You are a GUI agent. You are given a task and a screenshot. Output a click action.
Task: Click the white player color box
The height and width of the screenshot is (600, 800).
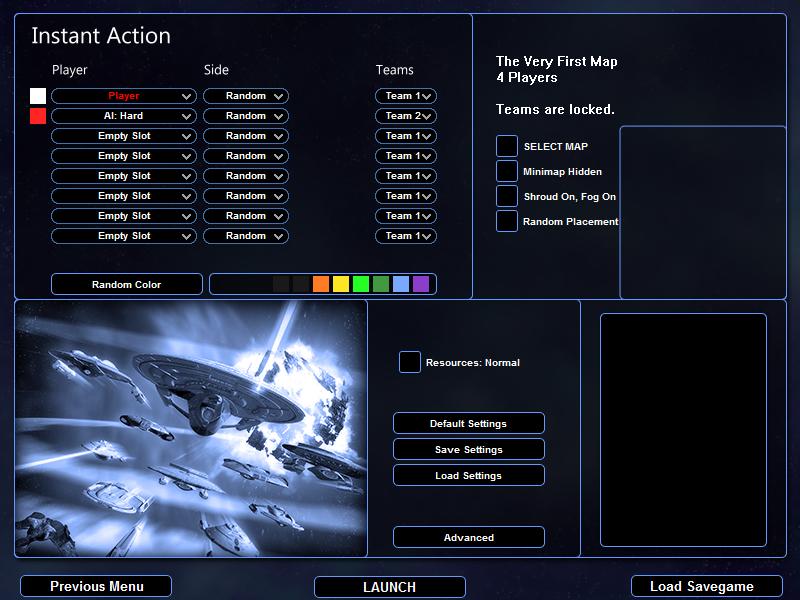point(38,96)
